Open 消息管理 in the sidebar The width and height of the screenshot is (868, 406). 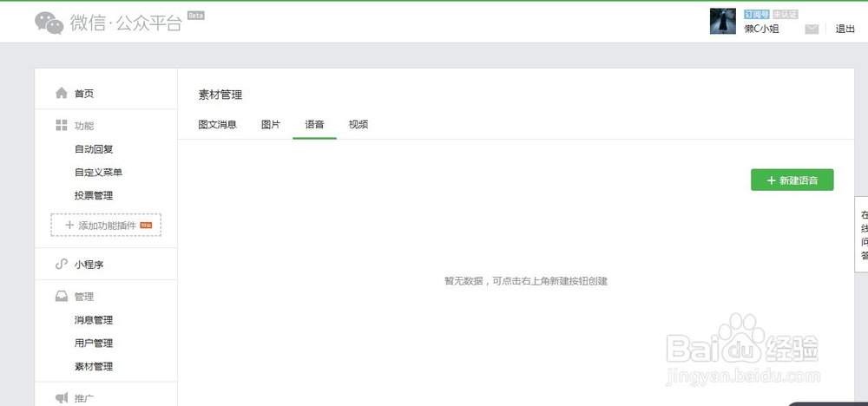(x=94, y=320)
